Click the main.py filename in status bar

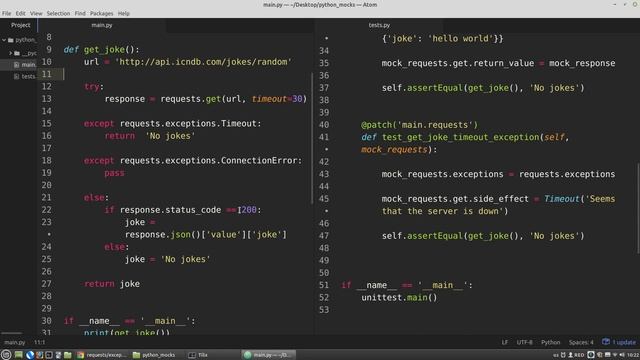point(15,342)
